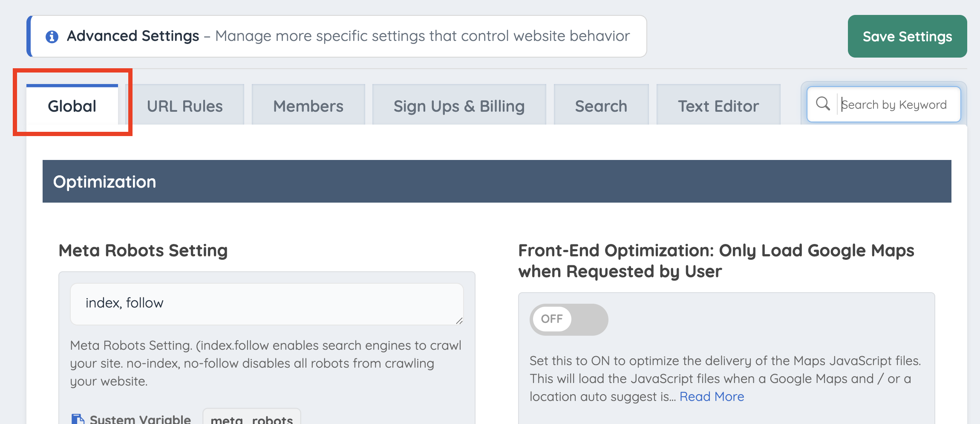980x424 pixels.
Task: Switch to the Text Editor tab
Action: coord(718,105)
